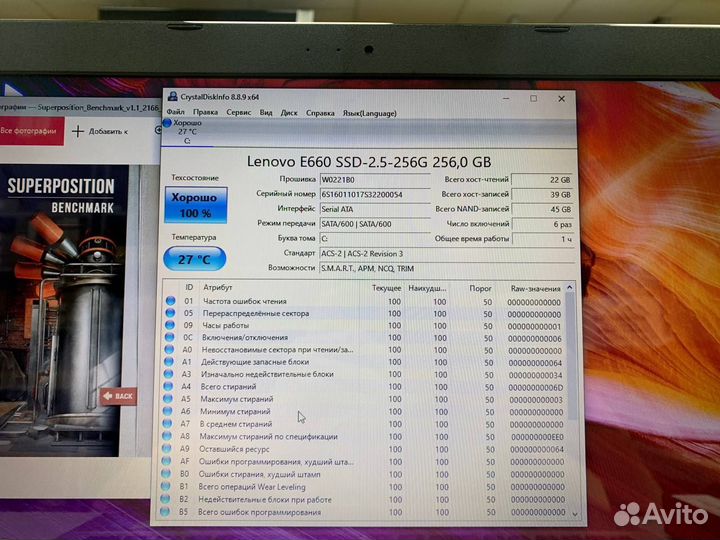Image resolution: width=720 pixels, height=540 pixels.
Task: Click the status dot for attribute B5
Action: click(x=164, y=511)
